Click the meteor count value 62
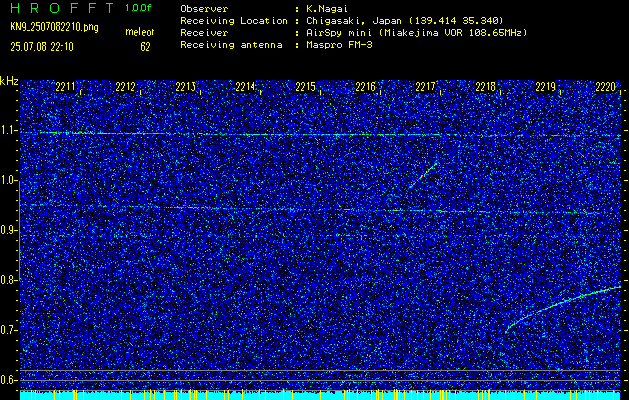The width and height of the screenshot is (629, 400). 145,47
